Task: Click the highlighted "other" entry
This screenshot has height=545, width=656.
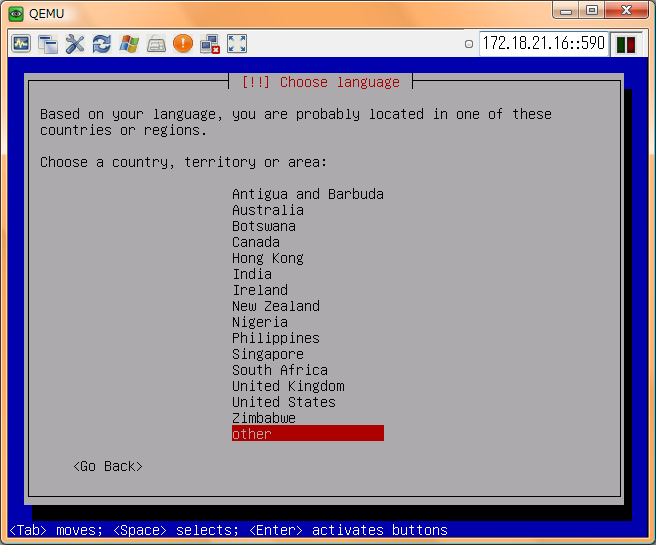Action: pos(308,434)
